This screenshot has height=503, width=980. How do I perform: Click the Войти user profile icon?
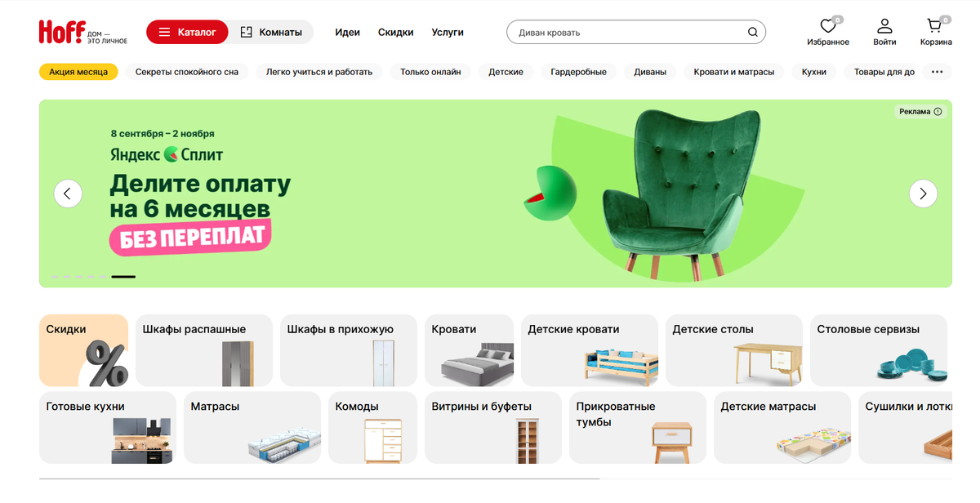(x=884, y=26)
